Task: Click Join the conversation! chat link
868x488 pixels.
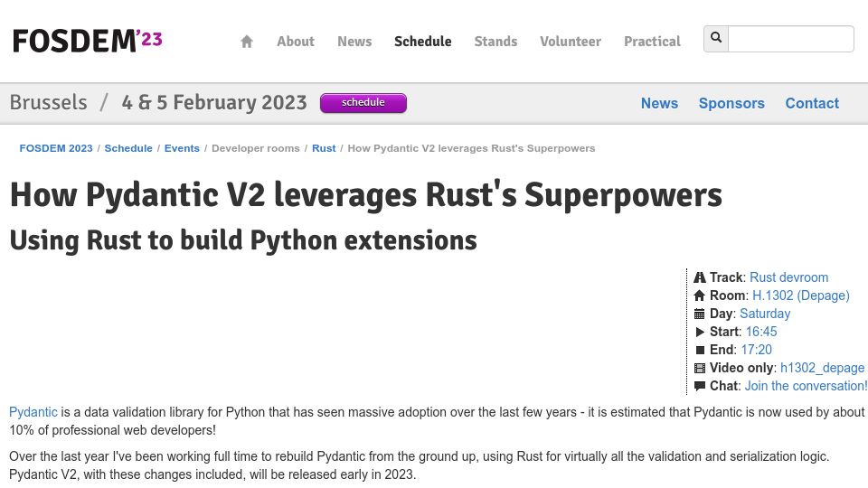Action: (806, 386)
